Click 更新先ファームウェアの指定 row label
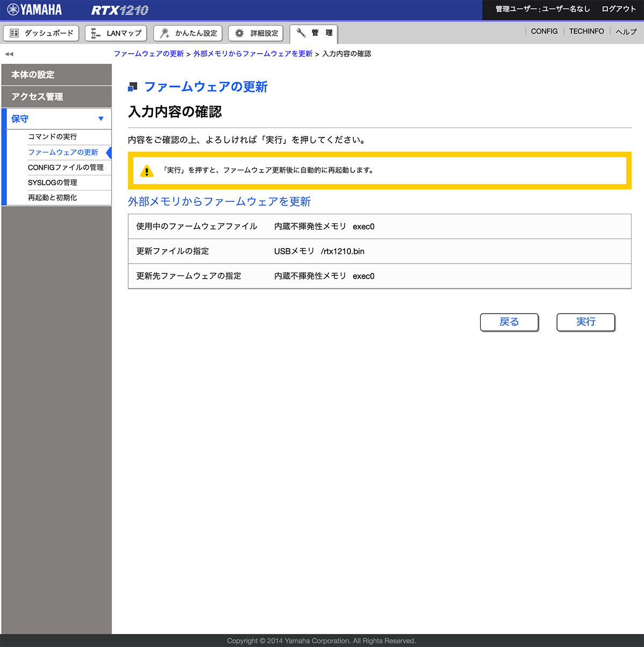Viewport: 644px width, 647px height. pos(189,276)
